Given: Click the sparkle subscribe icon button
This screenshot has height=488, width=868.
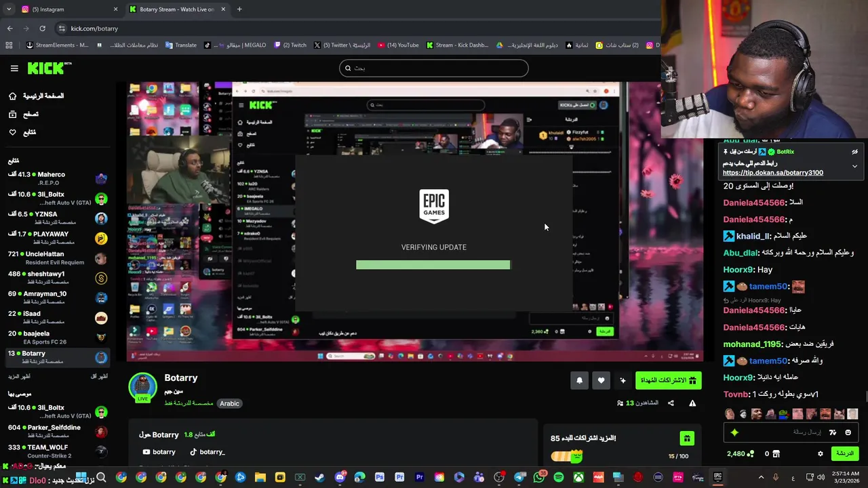Looking at the screenshot, I should [623, 381].
